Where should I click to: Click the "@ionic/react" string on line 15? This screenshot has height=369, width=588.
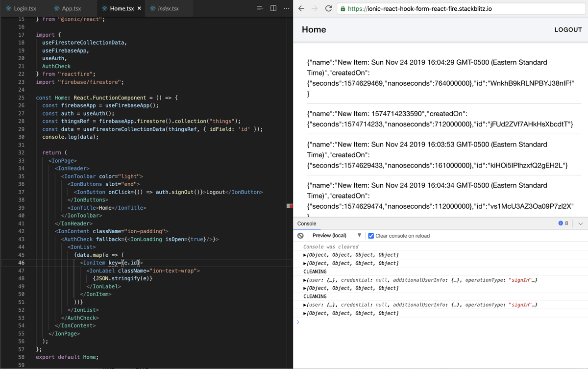tap(79, 19)
